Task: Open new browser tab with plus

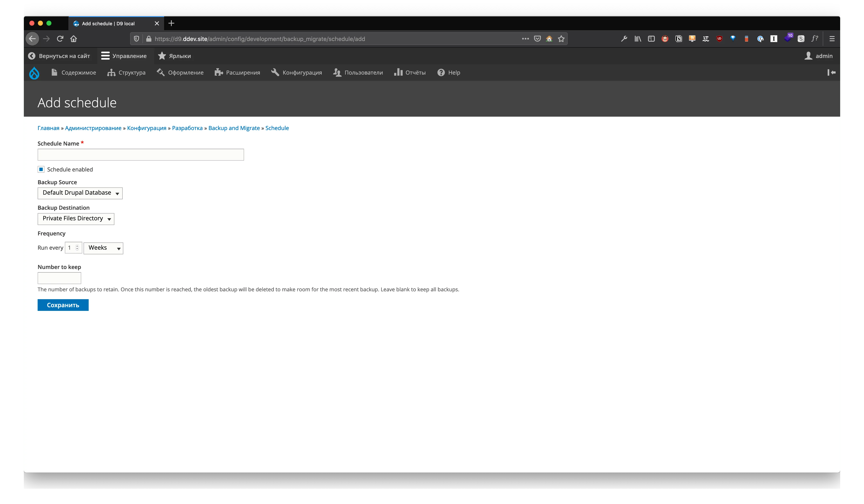Action: pyautogui.click(x=171, y=23)
